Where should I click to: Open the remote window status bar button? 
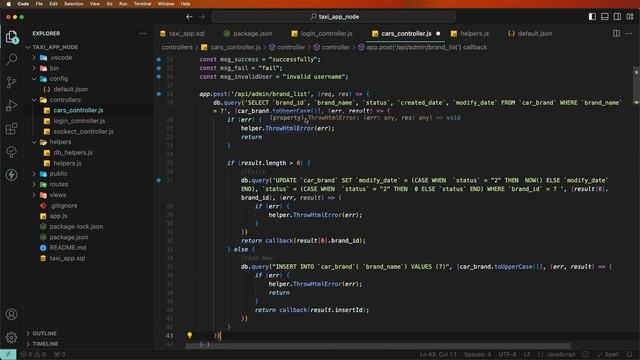pyautogui.click(x=8, y=354)
